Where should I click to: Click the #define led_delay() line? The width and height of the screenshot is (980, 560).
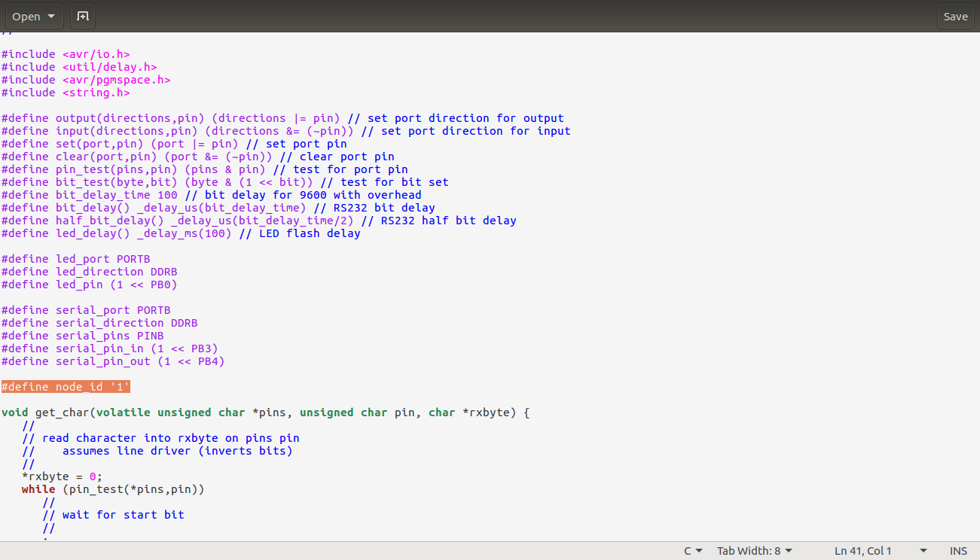point(181,233)
